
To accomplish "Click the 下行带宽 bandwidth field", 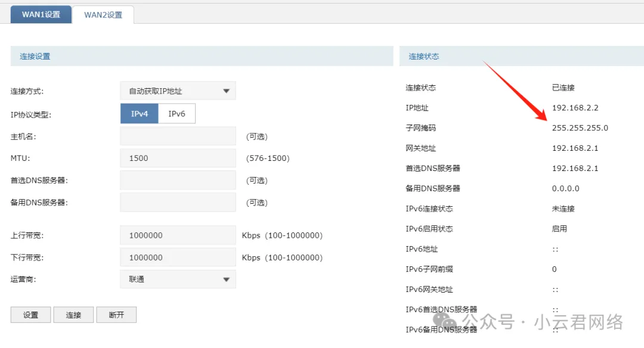I will 178,257.
